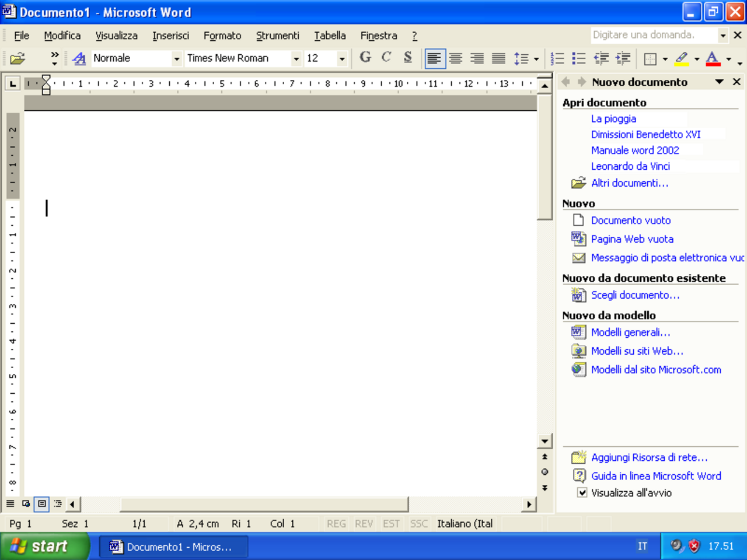Apply numbered list formatting
This screenshot has width=747, height=560.
coord(557,58)
